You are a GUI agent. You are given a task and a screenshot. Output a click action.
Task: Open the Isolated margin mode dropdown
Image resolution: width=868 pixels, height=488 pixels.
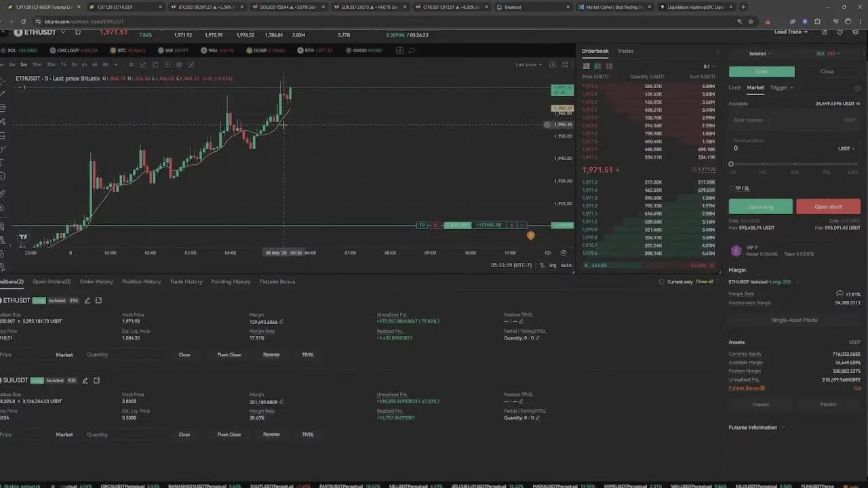click(x=759, y=54)
